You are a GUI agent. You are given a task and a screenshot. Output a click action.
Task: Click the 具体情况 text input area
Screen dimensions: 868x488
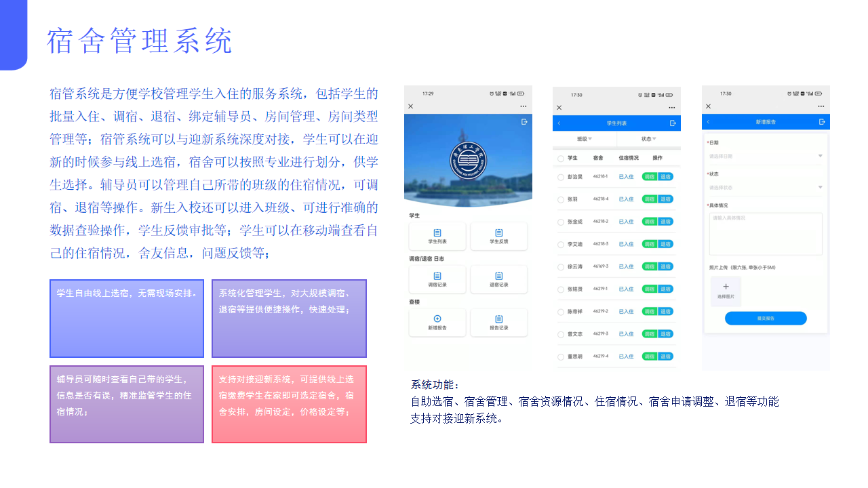click(765, 232)
